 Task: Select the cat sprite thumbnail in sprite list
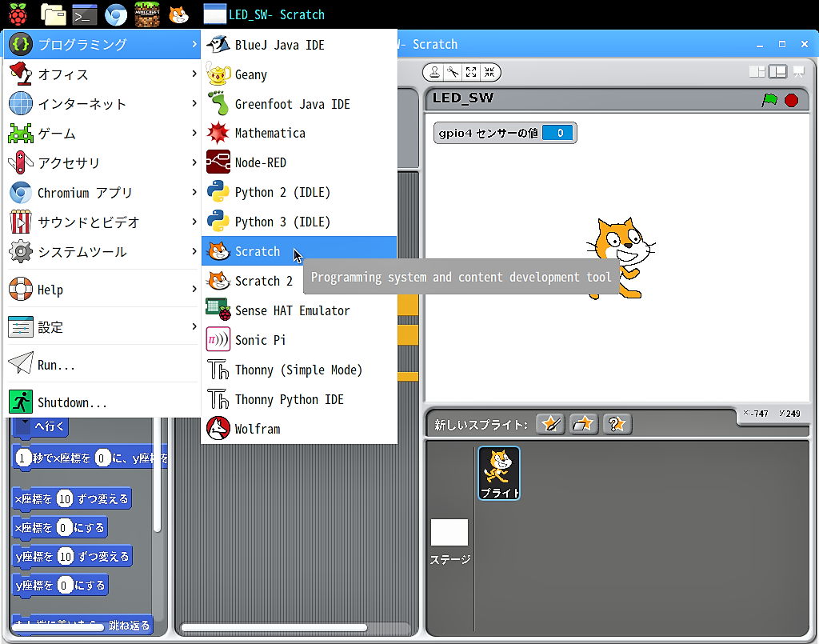[x=499, y=474]
